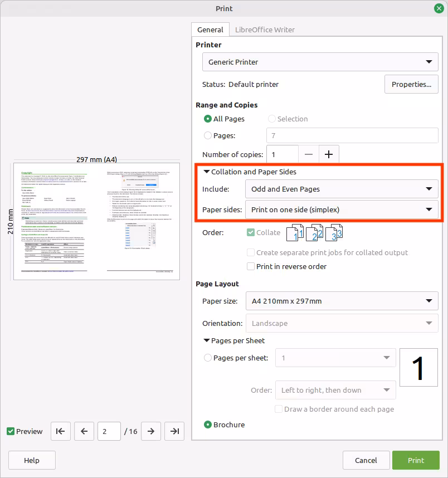Enable Print in reverse order
This screenshot has height=478, width=448.
tap(251, 266)
